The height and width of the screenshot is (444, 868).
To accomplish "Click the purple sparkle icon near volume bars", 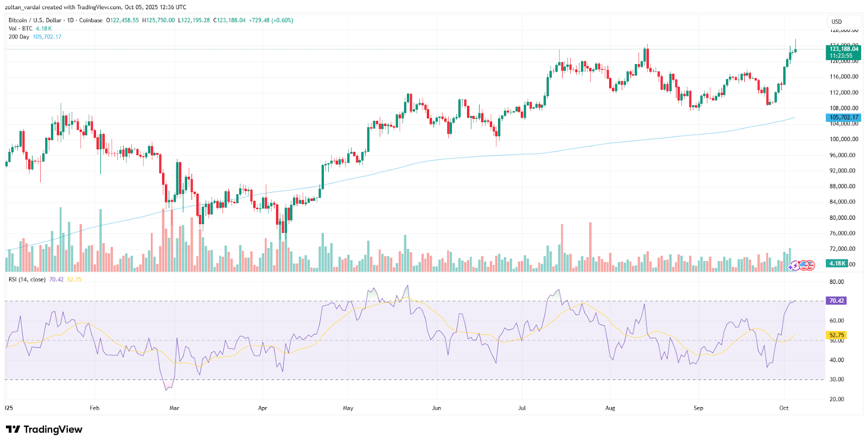I will [x=791, y=267].
